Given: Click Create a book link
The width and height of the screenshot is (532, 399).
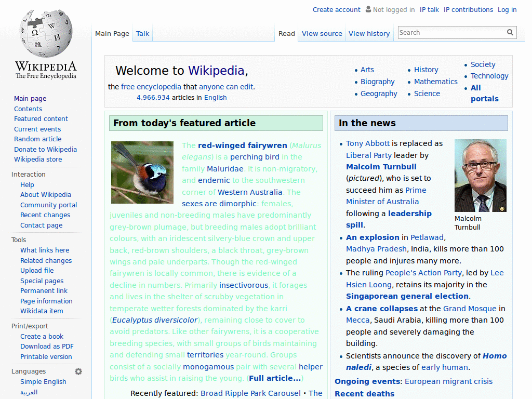Looking at the screenshot, I should coord(42,337).
